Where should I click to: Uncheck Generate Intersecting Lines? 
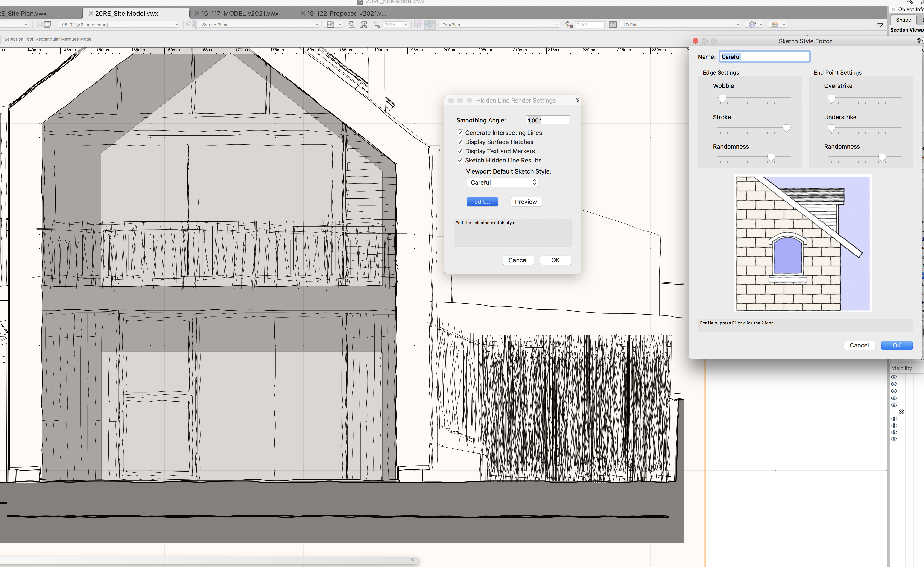(460, 133)
